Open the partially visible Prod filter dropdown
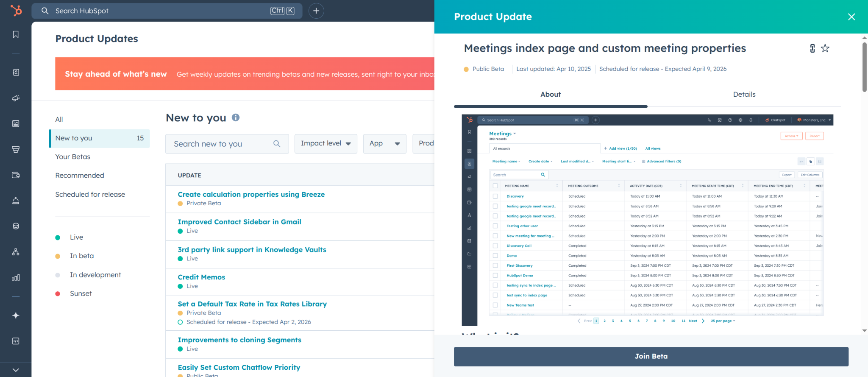Screen dimensions: 868x377 tap(424, 144)
